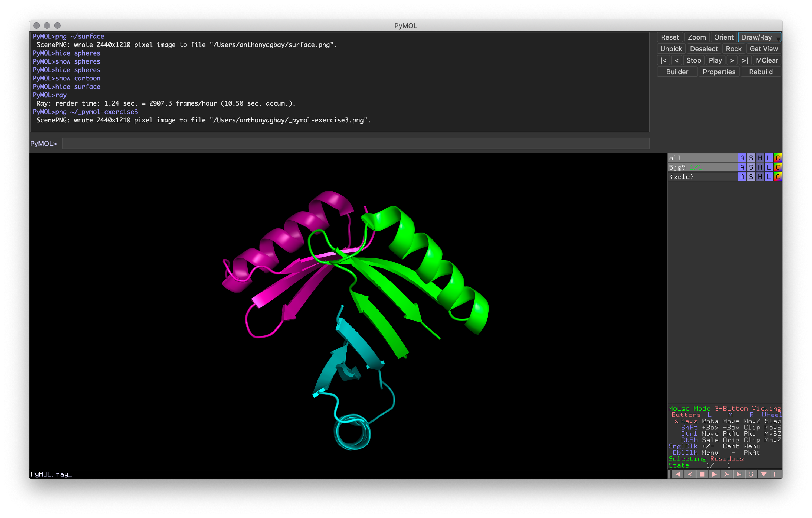The height and width of the screenshot is (518, 812).
Task: Open the Label menu for (sele)
Action: point(769,176)
